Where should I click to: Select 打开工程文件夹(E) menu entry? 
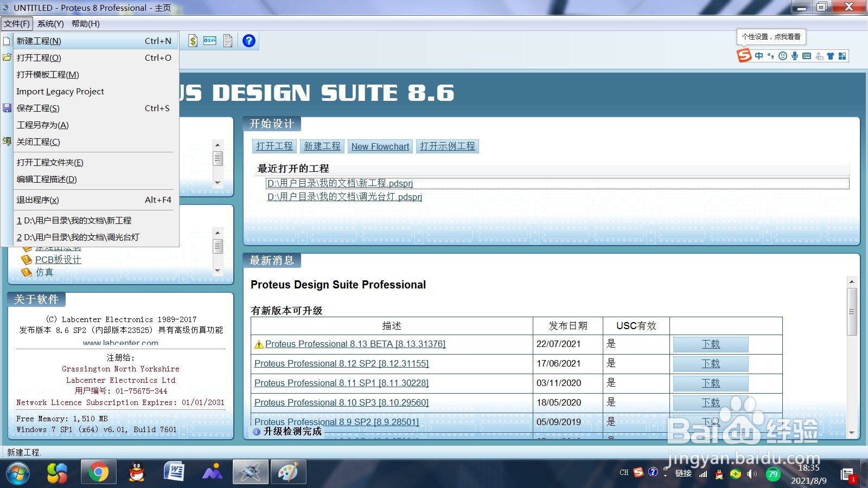click(96, 162)
